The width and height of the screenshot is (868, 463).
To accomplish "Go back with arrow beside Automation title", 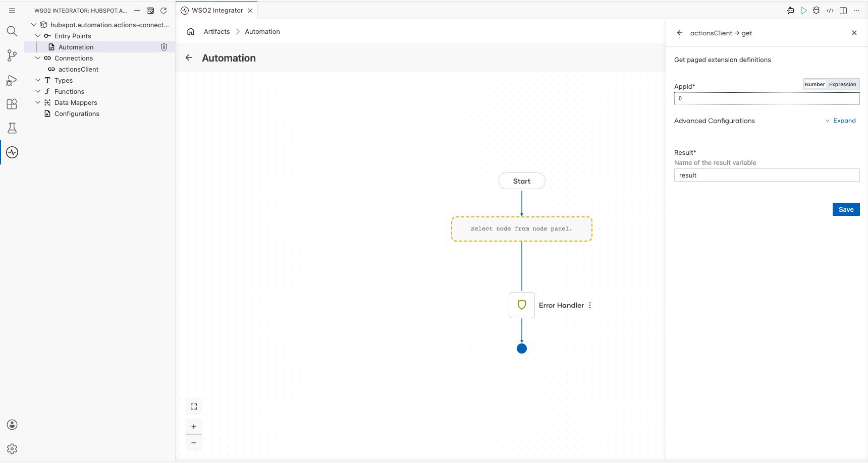I will [189, 57].
